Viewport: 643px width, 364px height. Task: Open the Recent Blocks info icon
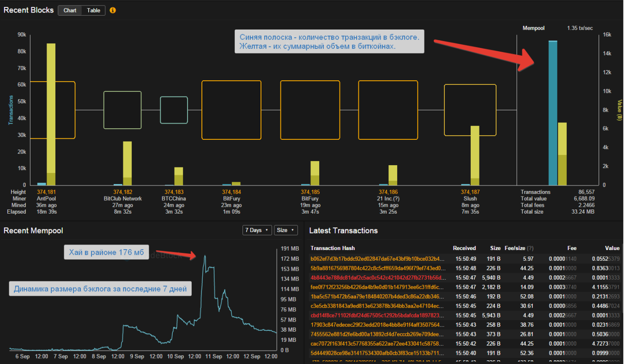(113, 10)
